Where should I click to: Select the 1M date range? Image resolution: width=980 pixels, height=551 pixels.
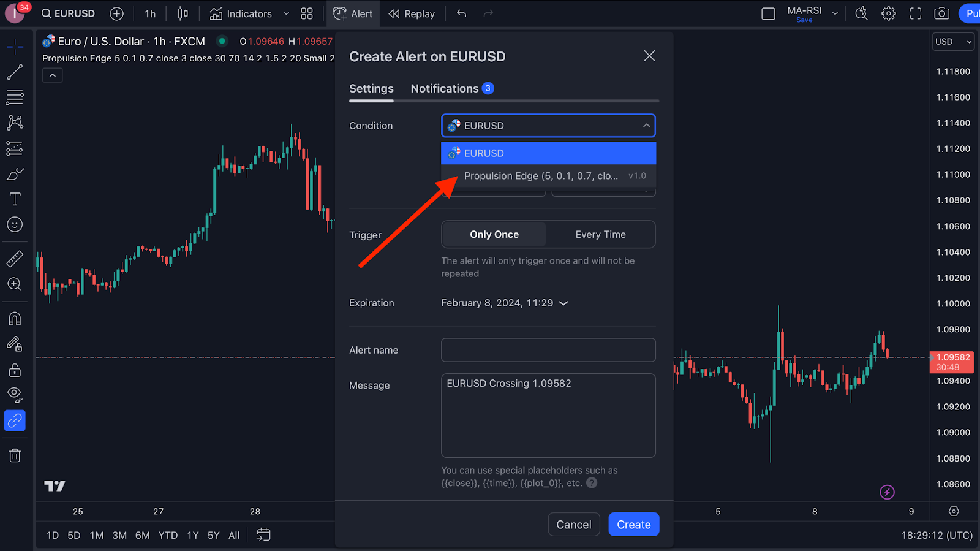(97, 535)
